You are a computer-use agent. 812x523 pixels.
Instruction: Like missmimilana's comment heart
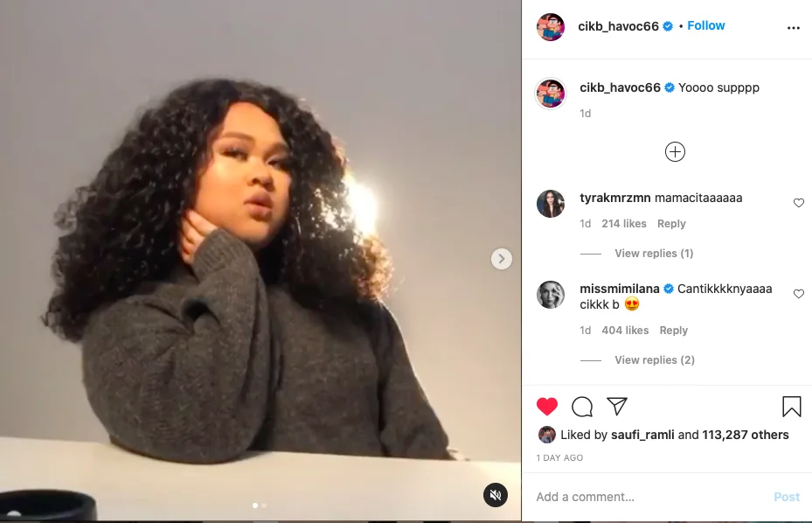click(799, 293)
